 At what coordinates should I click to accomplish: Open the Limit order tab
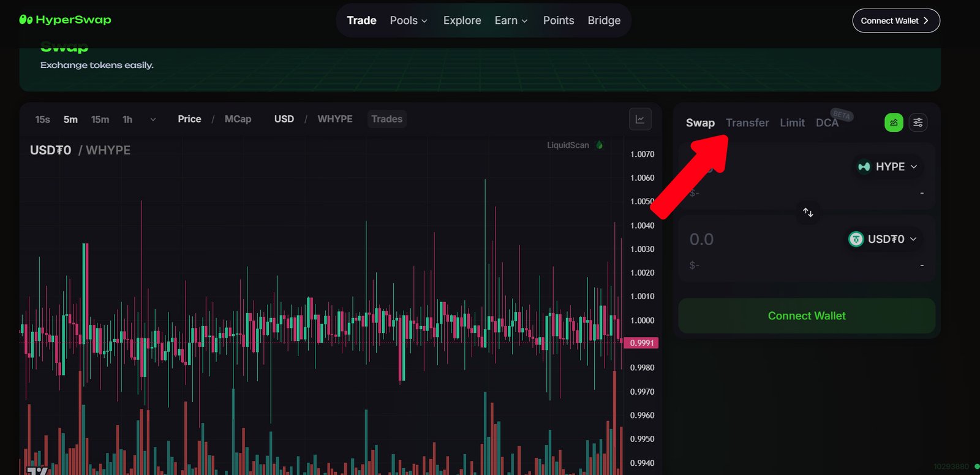[792, 123]
